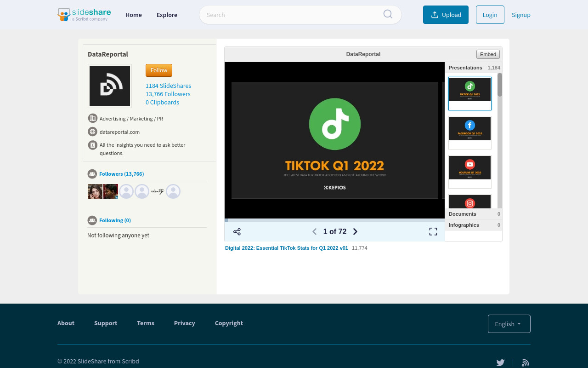Click the SlideShare logo
The height and width of the screenshot is (368, 588).
coord(84,15)
